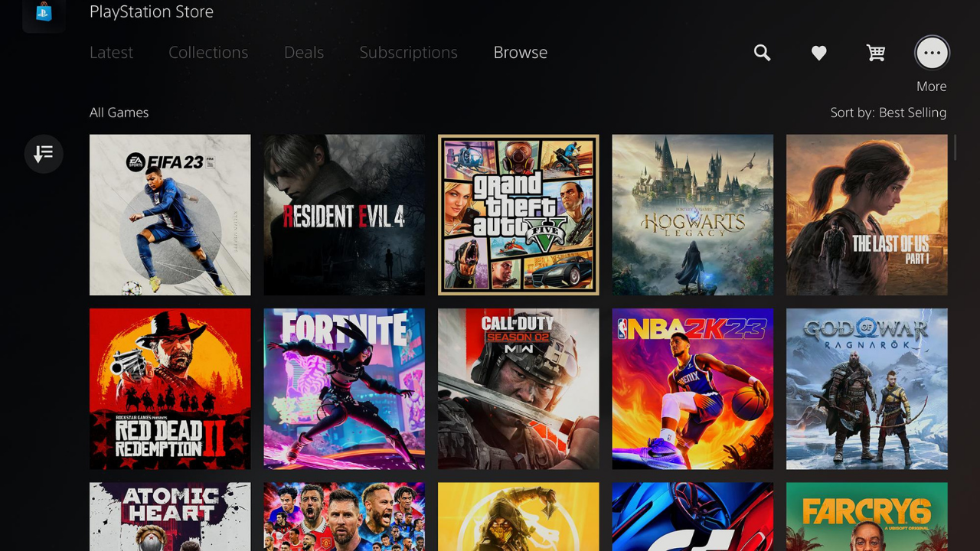Switch to the Subscriptions tab
Viewport: 980px width, 551px height.
[408, 53]
